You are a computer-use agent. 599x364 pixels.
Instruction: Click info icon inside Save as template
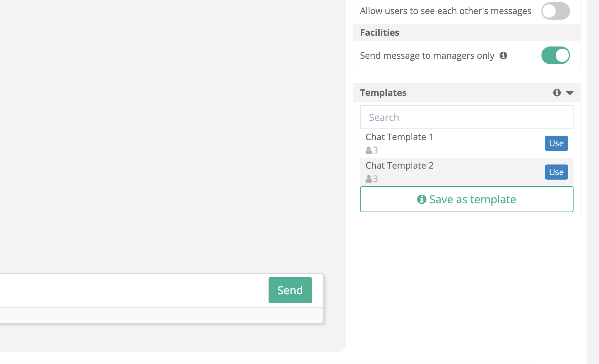[x=422, y=199]
